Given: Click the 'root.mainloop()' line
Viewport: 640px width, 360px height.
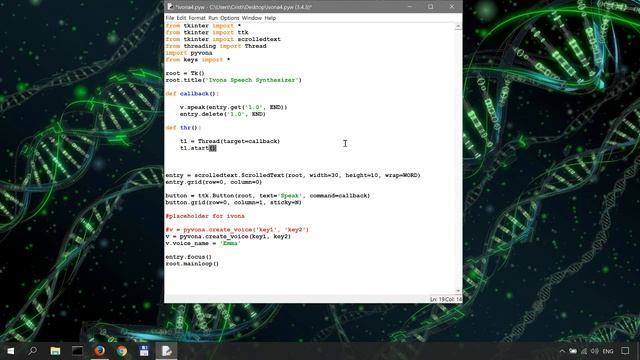Looking at the screenshot, I should [x=192, y=264].
